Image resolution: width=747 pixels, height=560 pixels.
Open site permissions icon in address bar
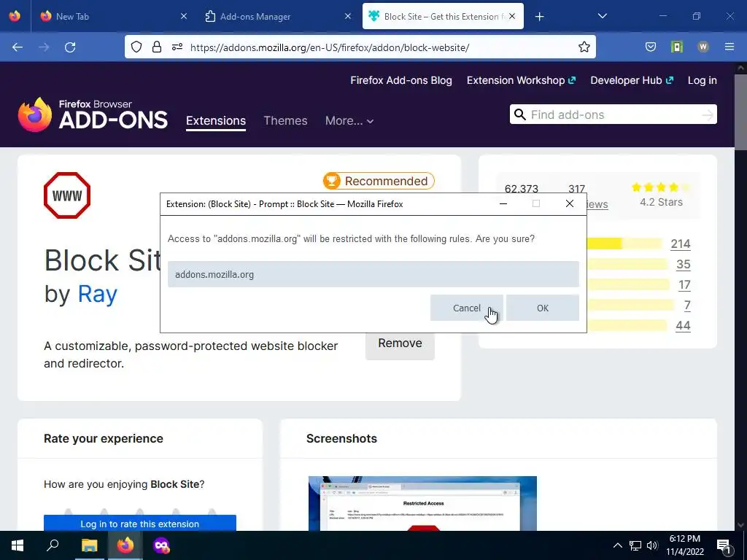(177, 47)
